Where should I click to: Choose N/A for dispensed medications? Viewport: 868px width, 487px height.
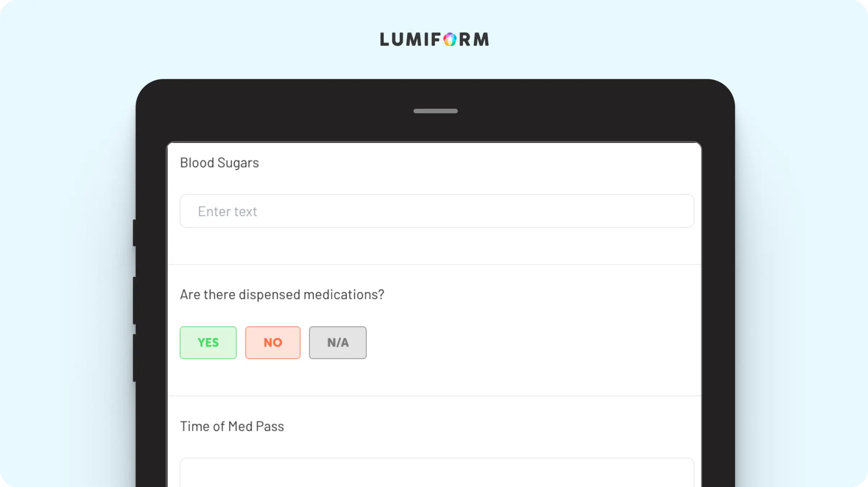point(338,342)
